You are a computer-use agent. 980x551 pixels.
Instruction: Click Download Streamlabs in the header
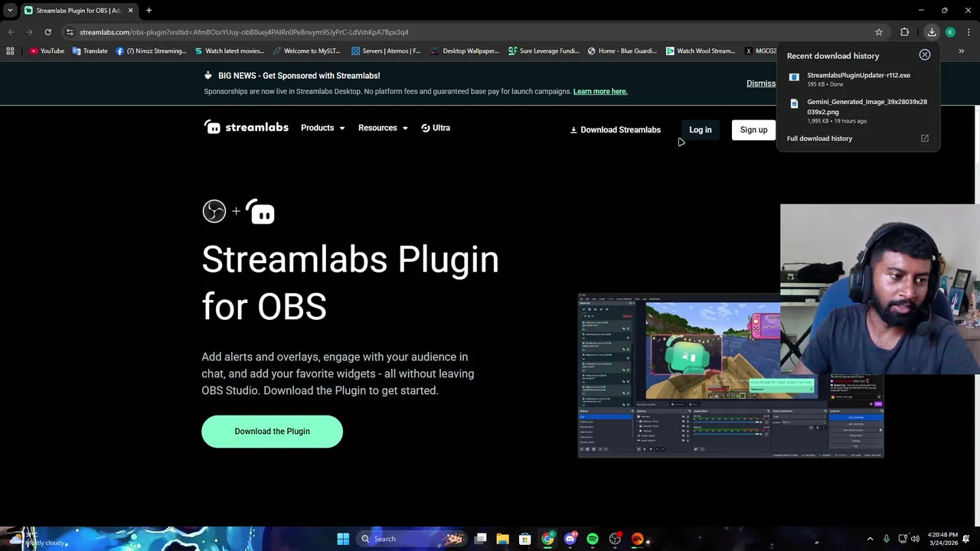[x=615, y=130]
